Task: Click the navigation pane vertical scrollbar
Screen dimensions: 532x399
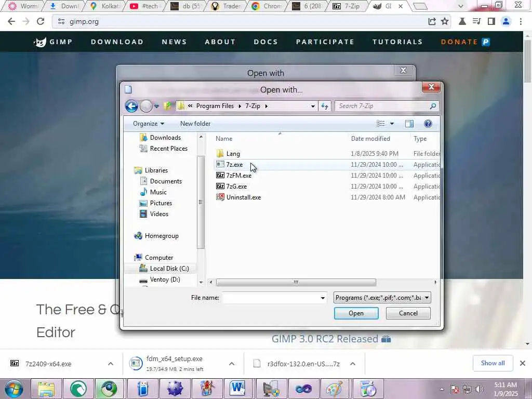Action: coord(201,202)
